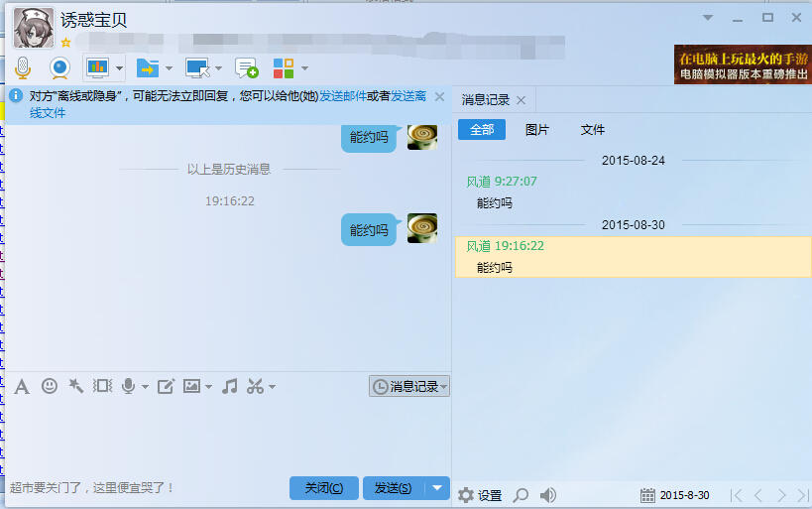The width and height of the screenshot is (812, 509).
Task: Start a video call with webcam icon
Action: [x=60, y=67]
